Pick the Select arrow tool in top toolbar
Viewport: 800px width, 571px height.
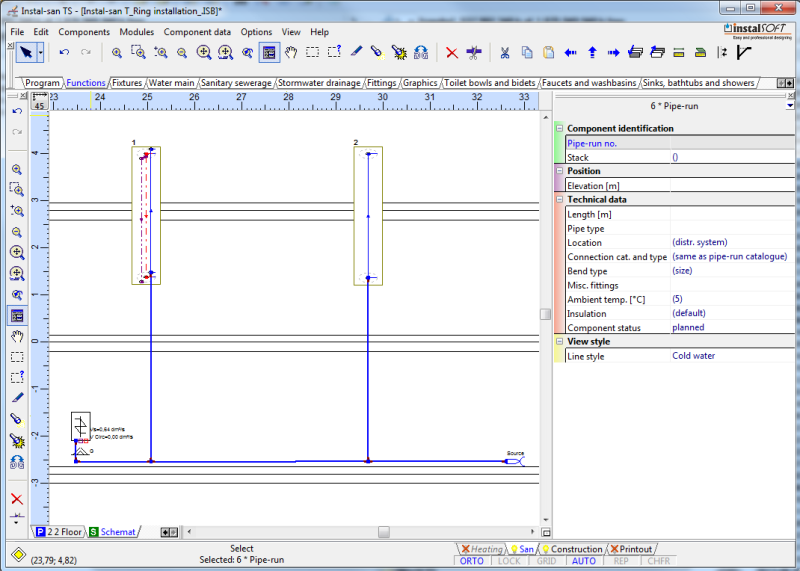pyautogui.click(x=26, y=53)
